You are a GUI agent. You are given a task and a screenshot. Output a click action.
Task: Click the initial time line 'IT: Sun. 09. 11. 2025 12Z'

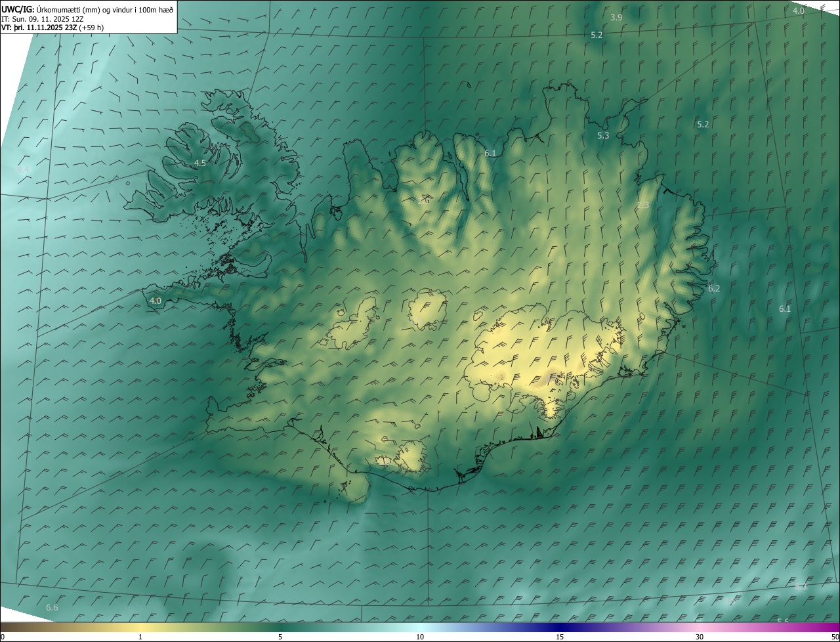(44, 18)
